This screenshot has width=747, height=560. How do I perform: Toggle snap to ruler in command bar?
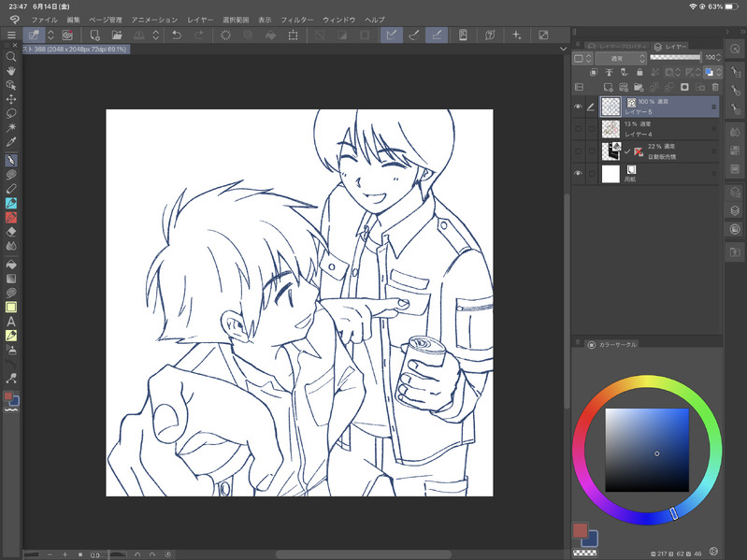point(391,35)
